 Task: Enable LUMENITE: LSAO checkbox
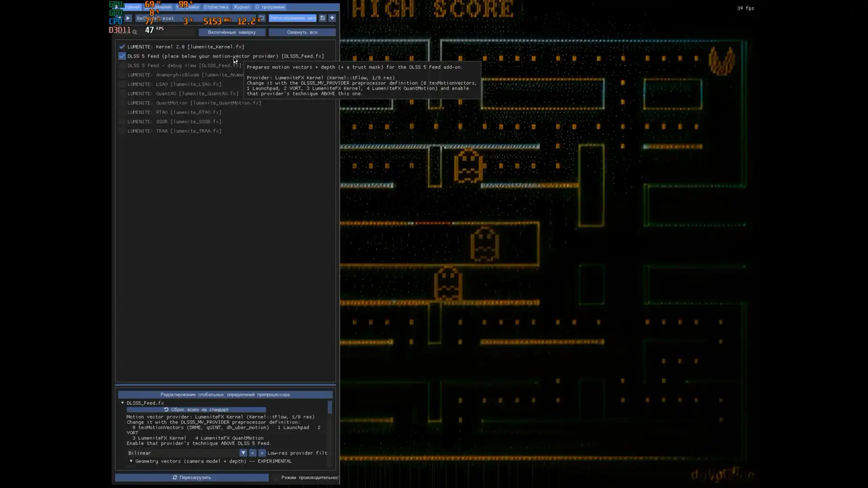[x=122, y=84]
